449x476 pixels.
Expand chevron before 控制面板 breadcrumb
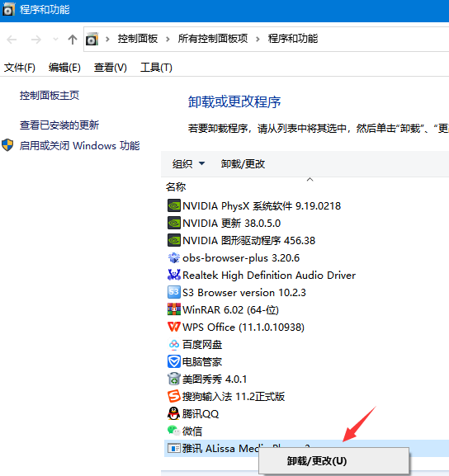point(107,39)
